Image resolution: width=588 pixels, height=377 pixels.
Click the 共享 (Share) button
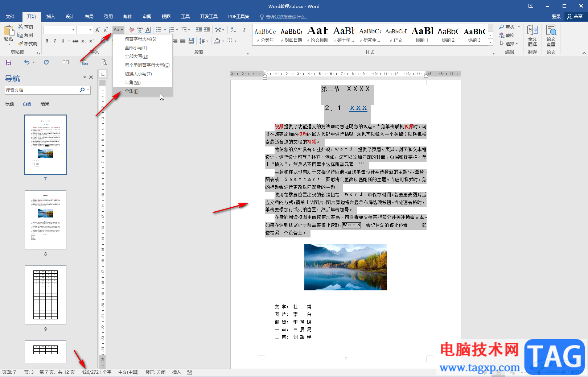(575, 16)
